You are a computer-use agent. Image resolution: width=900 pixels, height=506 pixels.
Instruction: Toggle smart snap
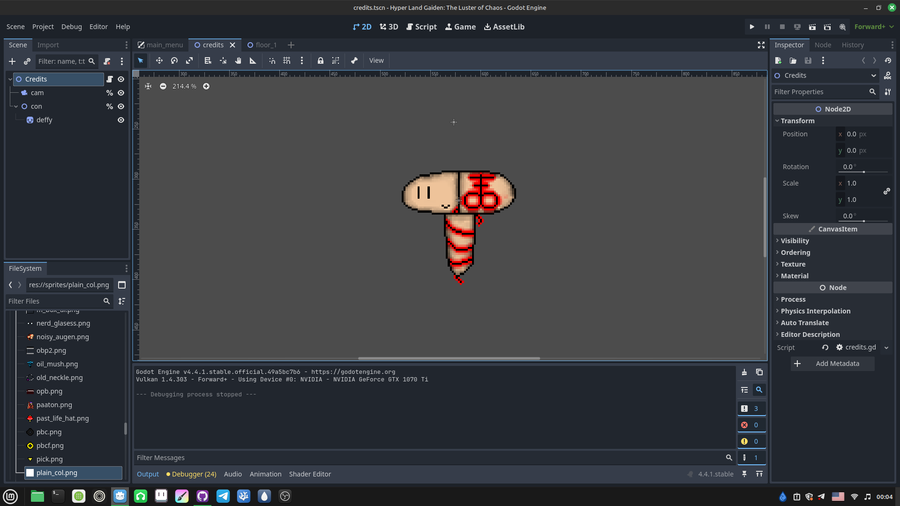pyautogui.click(x=272, y=60)
